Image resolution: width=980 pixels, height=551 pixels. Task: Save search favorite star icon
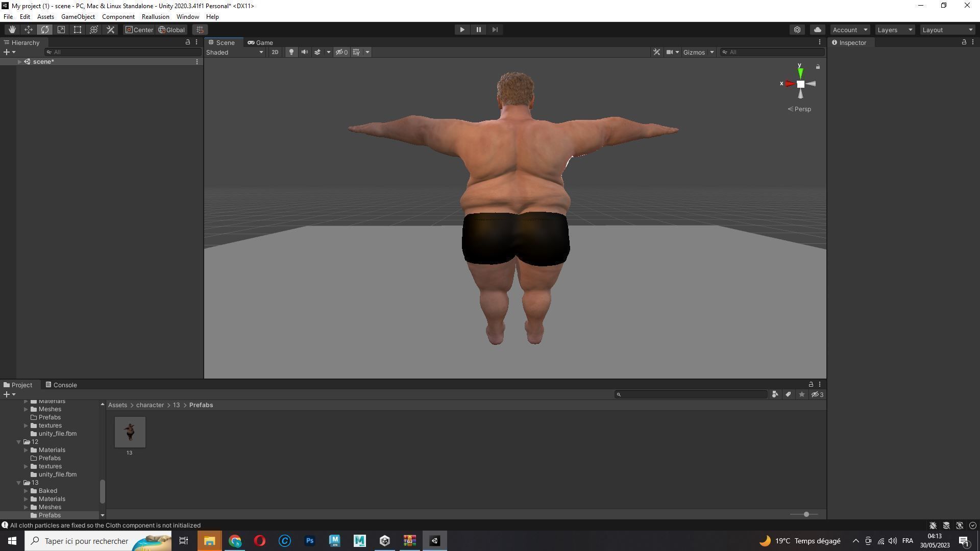801,394
